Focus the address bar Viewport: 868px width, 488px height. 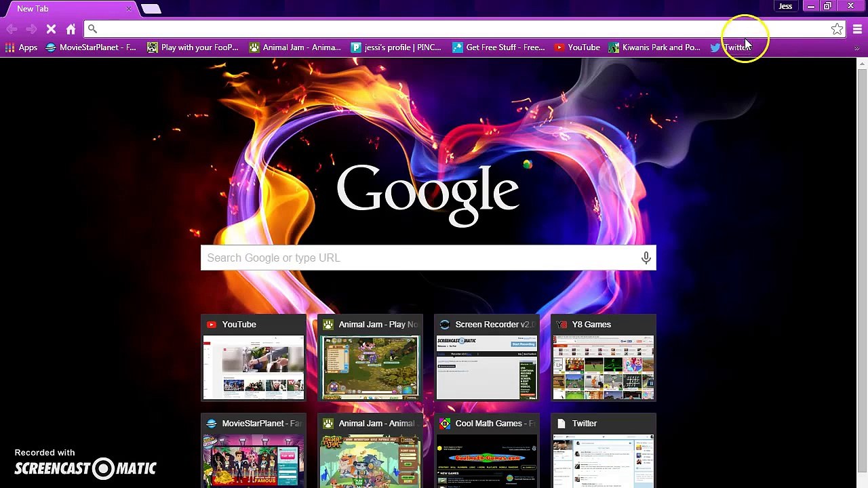465,29
